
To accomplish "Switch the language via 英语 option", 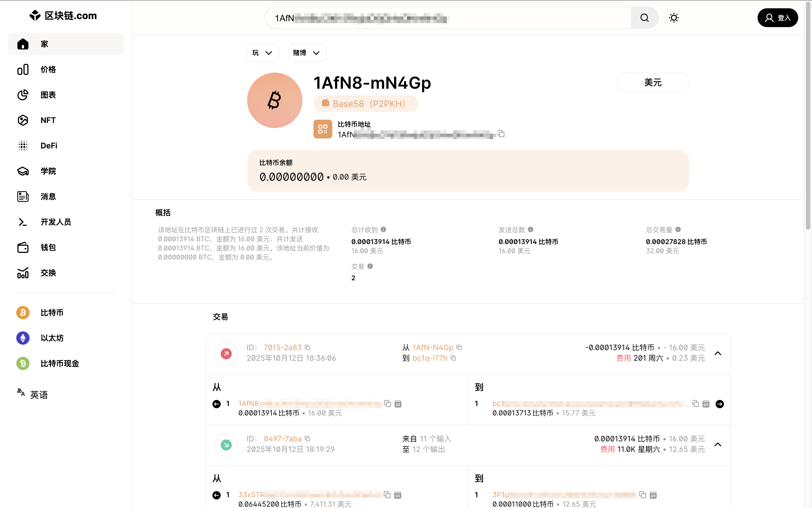I will [39, 395].
